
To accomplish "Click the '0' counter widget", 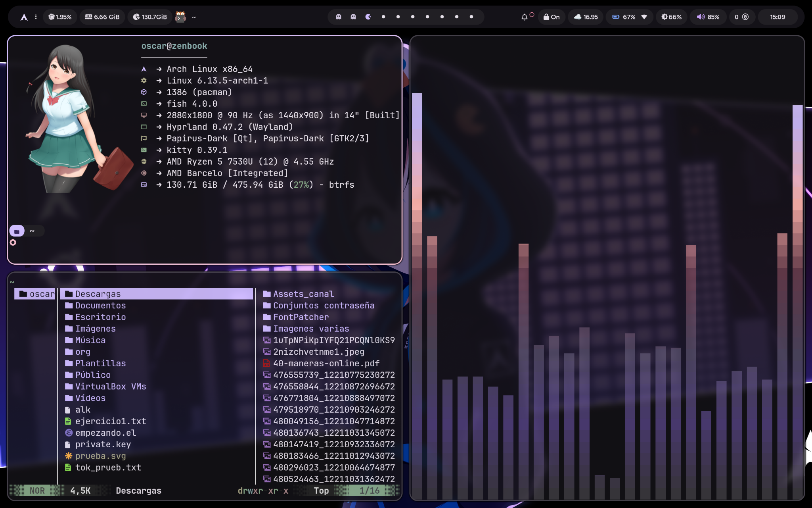I will point(741,17).
